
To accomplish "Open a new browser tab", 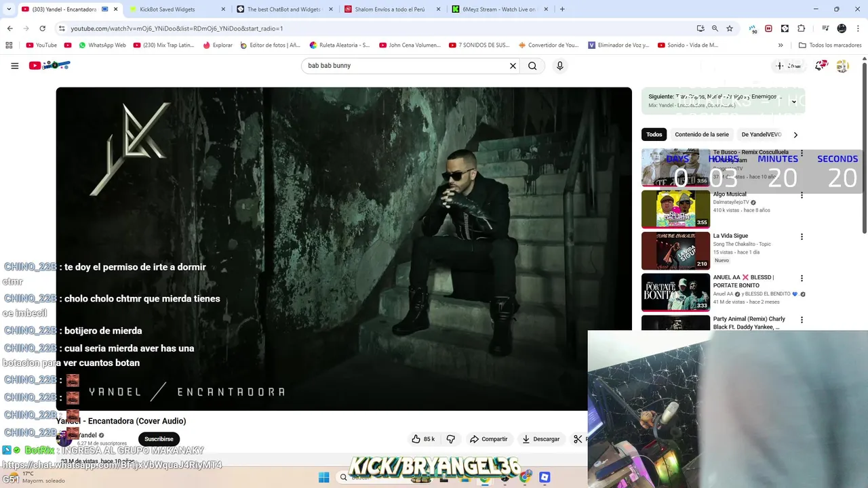I will (x=562, y=9).
